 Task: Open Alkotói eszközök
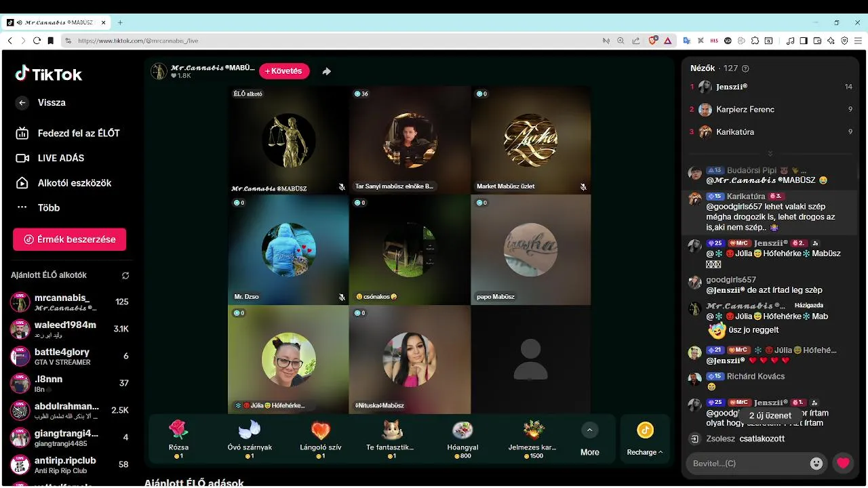pyautogui.click(x=64, y=183)
